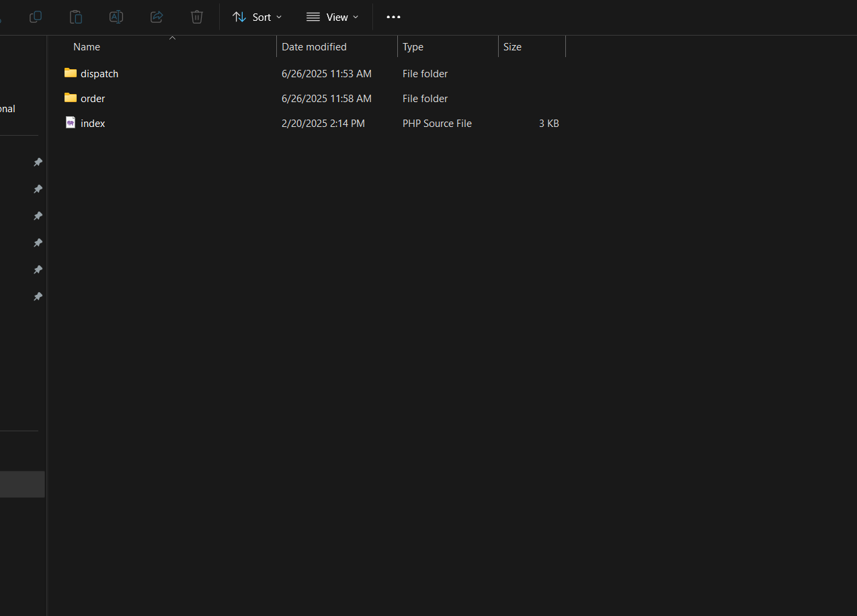Click the Copy icon in the toolbar

pyautogui.click(x=36, y=17)
